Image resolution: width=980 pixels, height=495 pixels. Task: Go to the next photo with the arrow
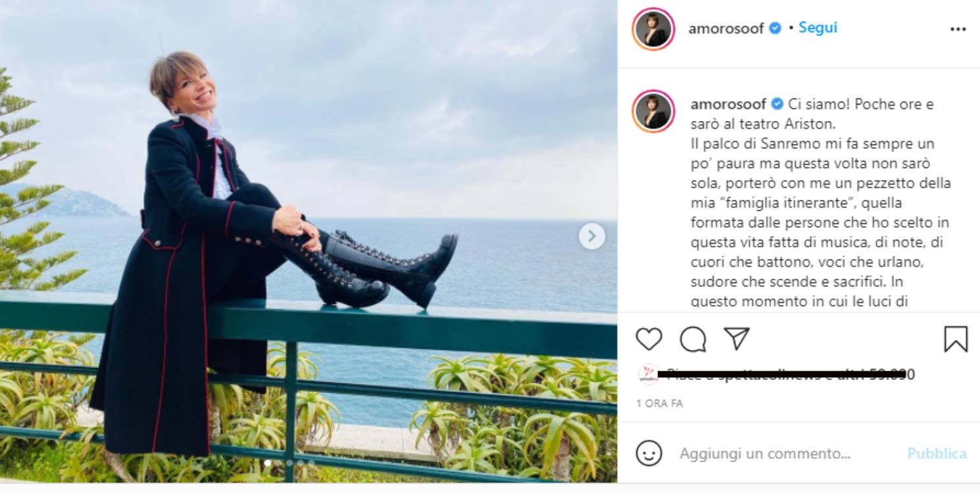tap(592, 236)
